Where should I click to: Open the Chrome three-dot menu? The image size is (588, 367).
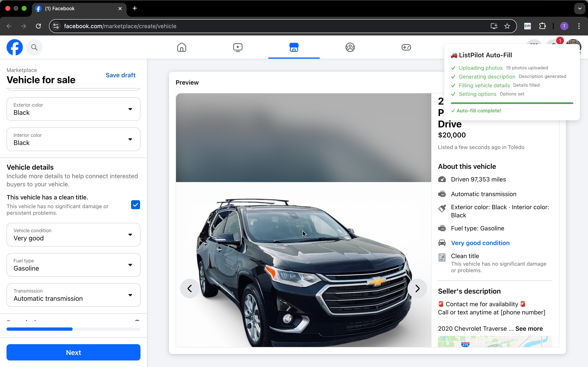(579, 26)
